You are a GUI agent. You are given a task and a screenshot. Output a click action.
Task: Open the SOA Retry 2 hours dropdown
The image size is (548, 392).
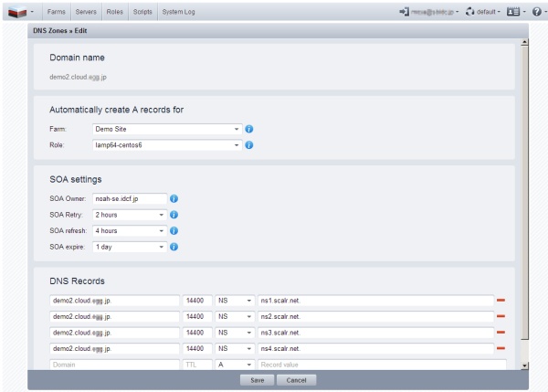click(x=162, y=215)
